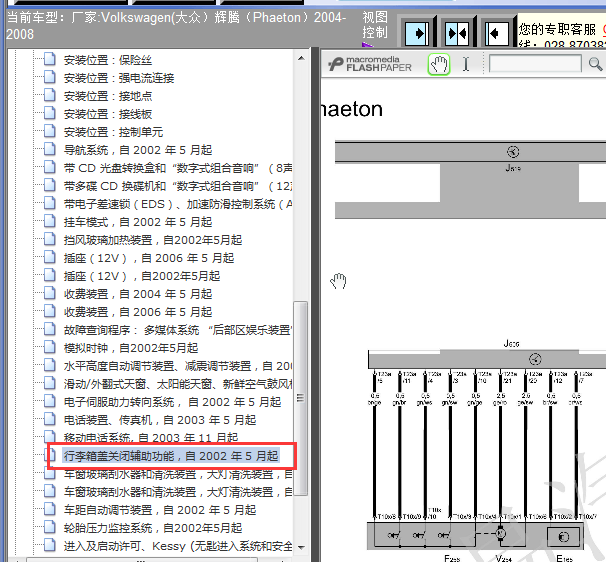Image resolution: width=606 pixels, height=562 pixels.
Task: Open '安装位置：接线板' document
Action: (107, 114)
